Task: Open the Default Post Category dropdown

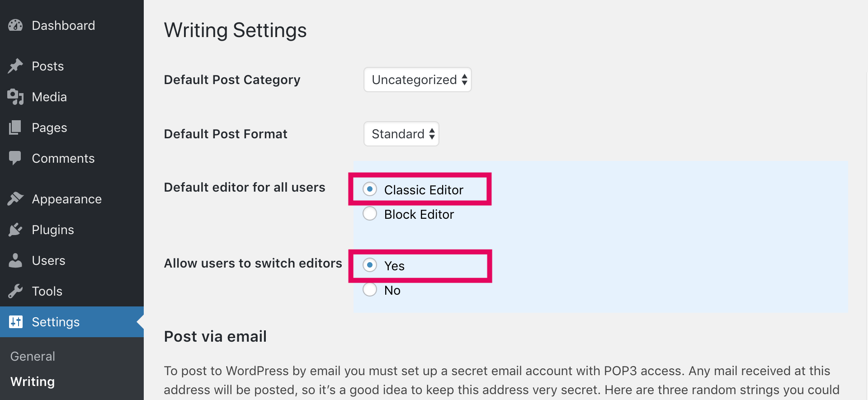Action: [418, 80]
